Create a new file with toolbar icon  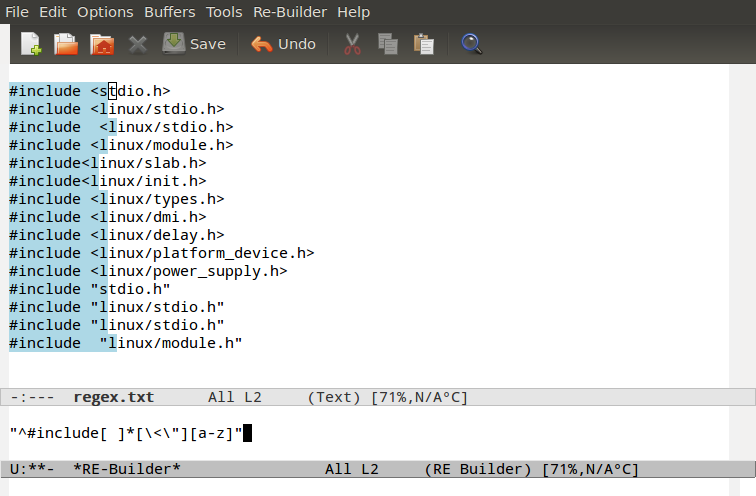[x=31, y=44]
